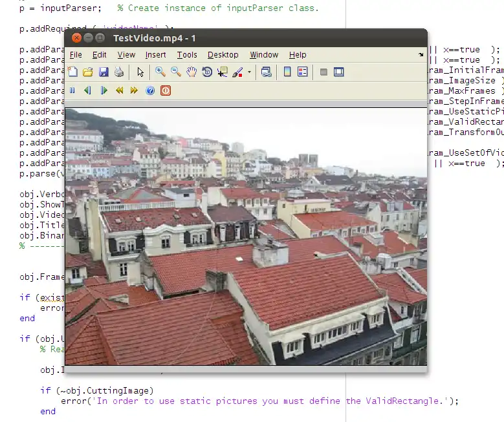
Task: Minimize the TestVideo.mp4 figure window
Action: click(88, 38)
